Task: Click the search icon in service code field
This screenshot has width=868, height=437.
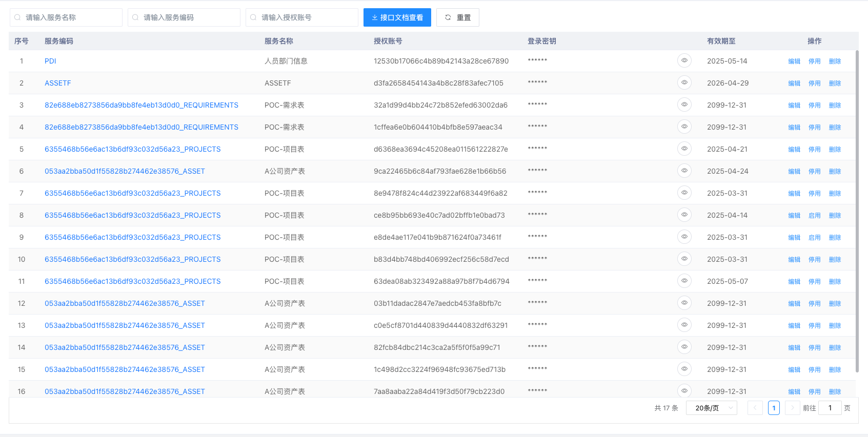Action: [x=135, y=17]
